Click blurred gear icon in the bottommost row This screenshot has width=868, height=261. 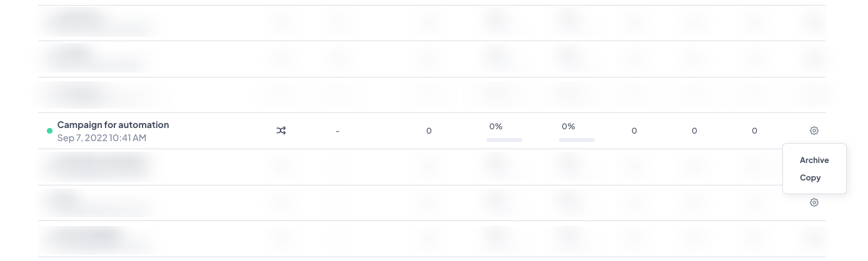click(x=814, y=239)
